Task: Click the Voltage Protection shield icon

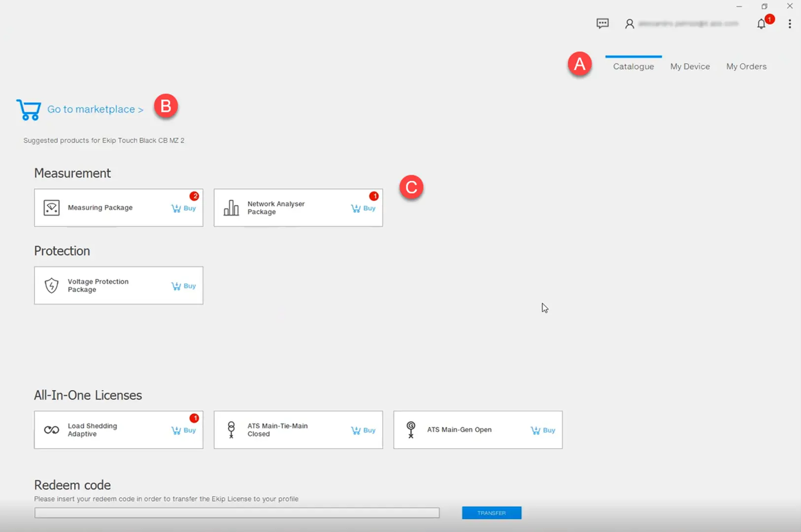Action: click(52, 286)
